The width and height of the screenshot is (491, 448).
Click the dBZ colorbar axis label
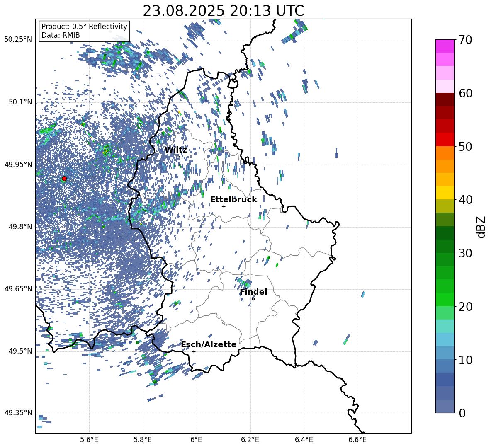point(481,227)
